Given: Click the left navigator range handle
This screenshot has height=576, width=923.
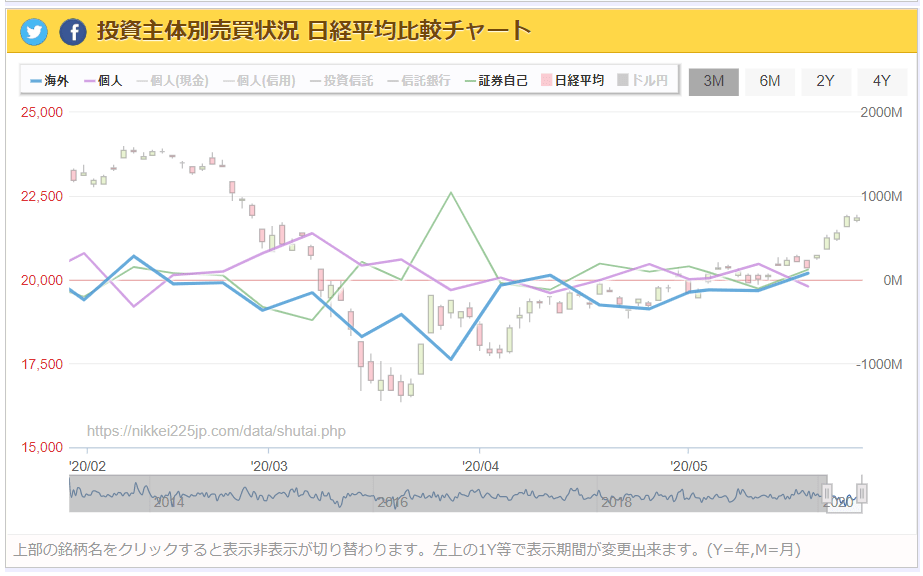Looking at the screenshot, I should tap(827, 493).
